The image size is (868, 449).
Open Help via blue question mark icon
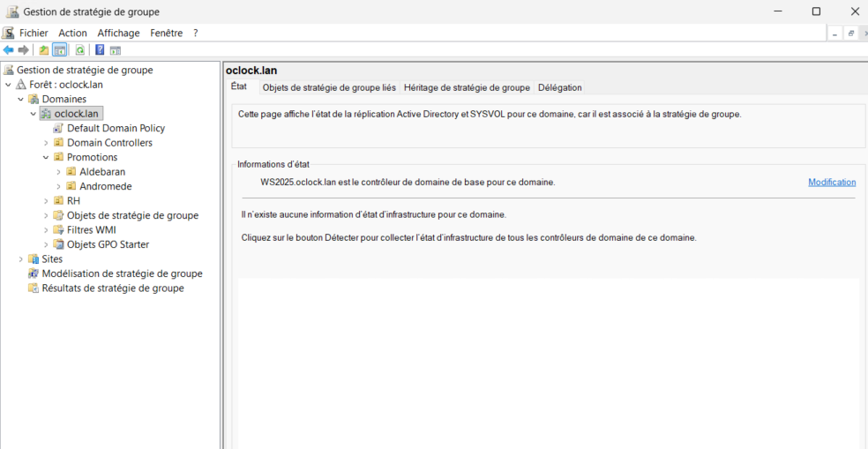click(x=100, y=50)
